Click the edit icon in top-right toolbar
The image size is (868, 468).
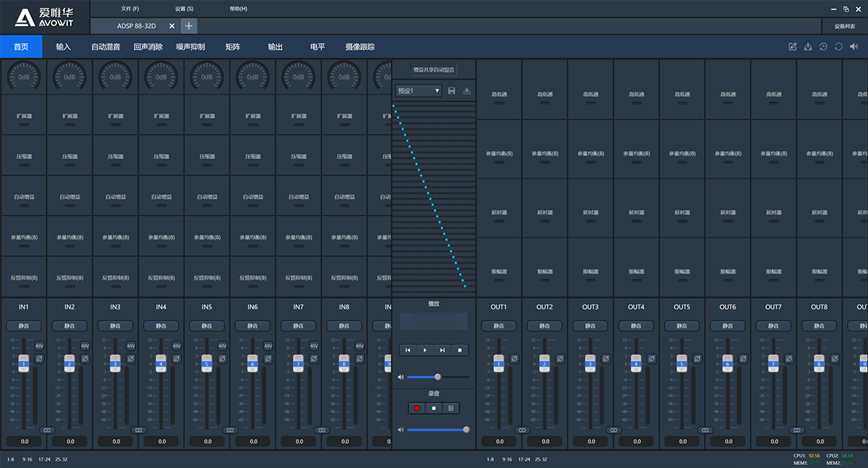(x=793, y=47)
